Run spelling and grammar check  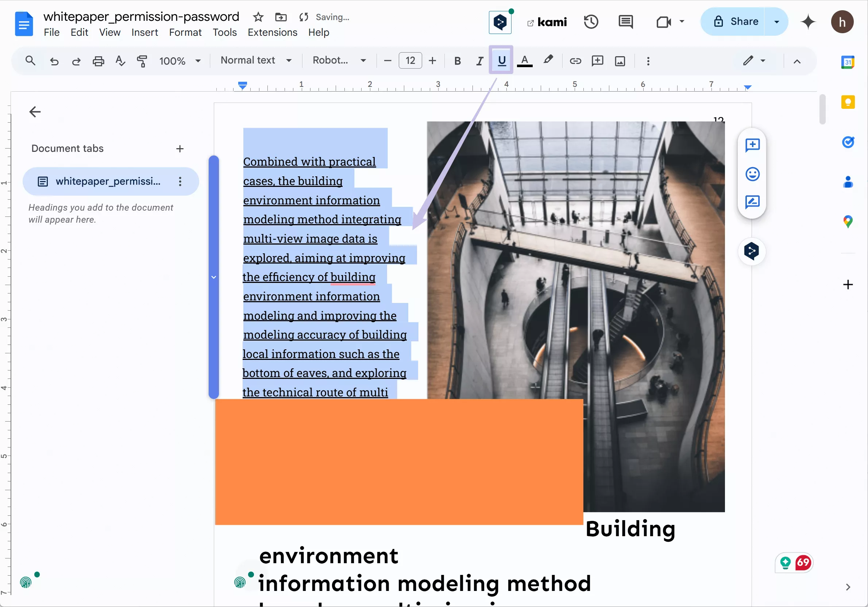click(x=120, y=61)
